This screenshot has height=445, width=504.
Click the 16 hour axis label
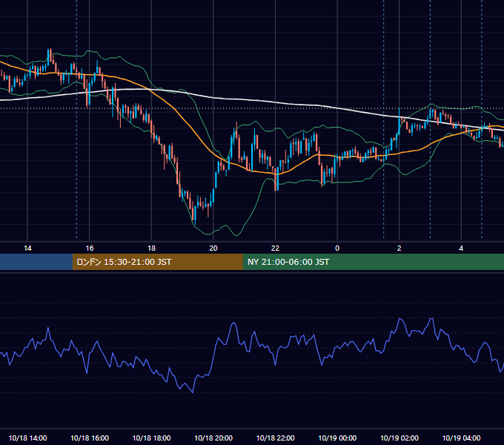[x=90, y=248]
